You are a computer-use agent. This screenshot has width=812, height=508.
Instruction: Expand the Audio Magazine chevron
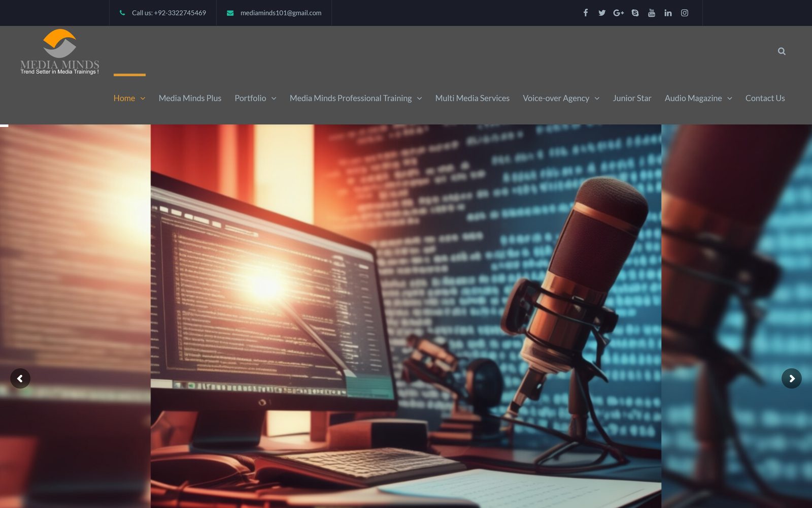coord(730,99)
